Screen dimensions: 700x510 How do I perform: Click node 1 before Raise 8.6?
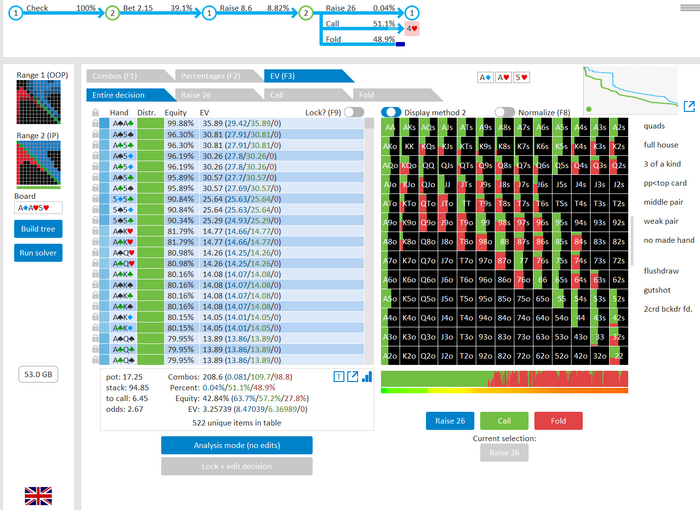[209, 13]
